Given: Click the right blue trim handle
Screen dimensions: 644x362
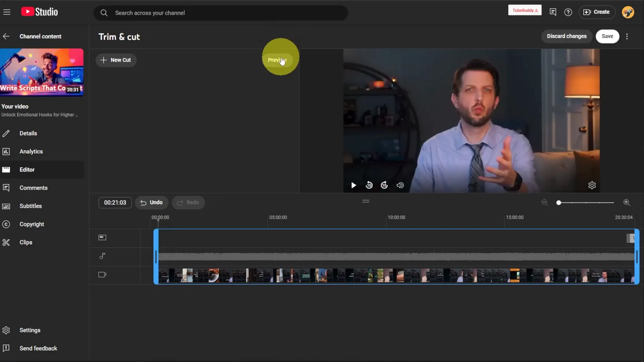Looking at the screenshot, I should pyautogui.click(x=637, y=257).
